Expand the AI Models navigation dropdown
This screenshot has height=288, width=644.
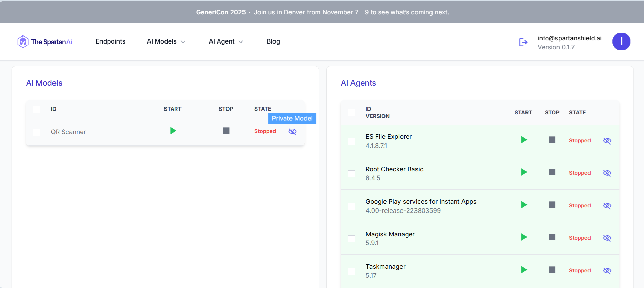point(166,41)
